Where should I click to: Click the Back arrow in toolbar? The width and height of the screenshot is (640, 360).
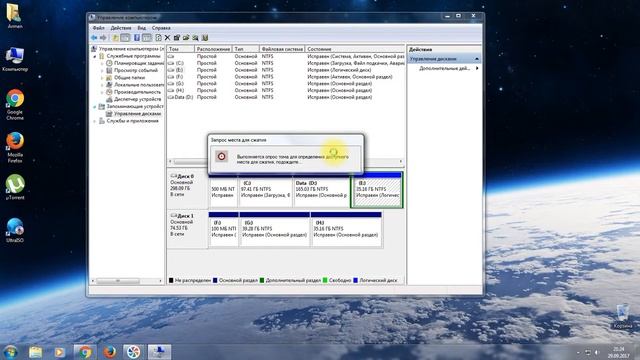[x=94, y=38]
